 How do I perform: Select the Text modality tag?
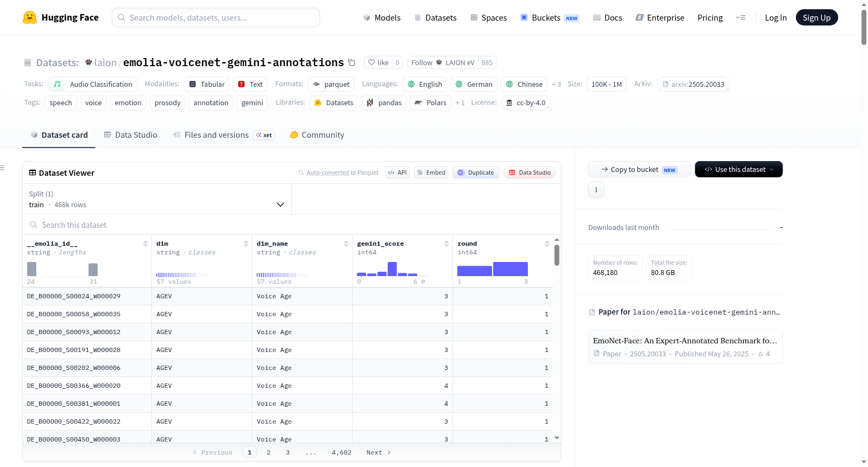250,84
